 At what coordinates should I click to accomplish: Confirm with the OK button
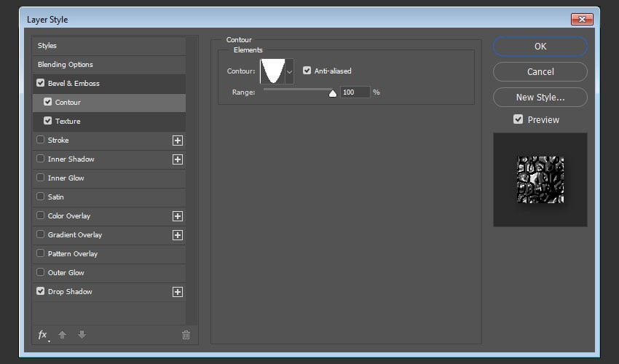540,46
